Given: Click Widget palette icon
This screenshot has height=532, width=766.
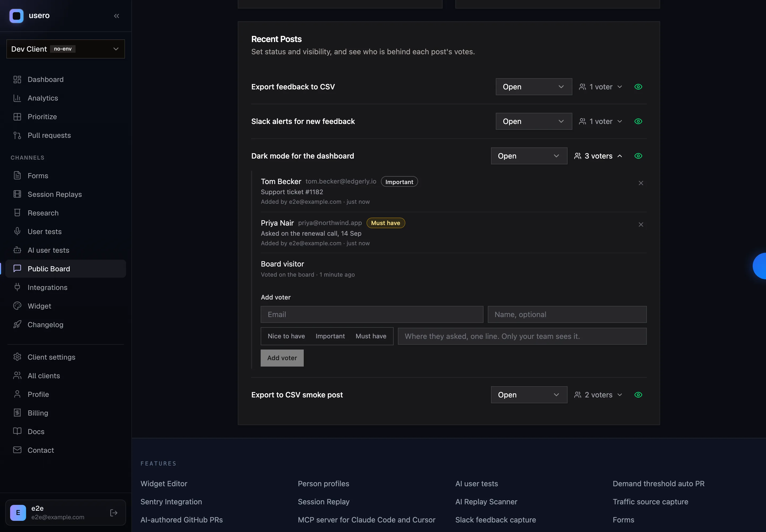Looking at the screenshot, I should point(17,306).
